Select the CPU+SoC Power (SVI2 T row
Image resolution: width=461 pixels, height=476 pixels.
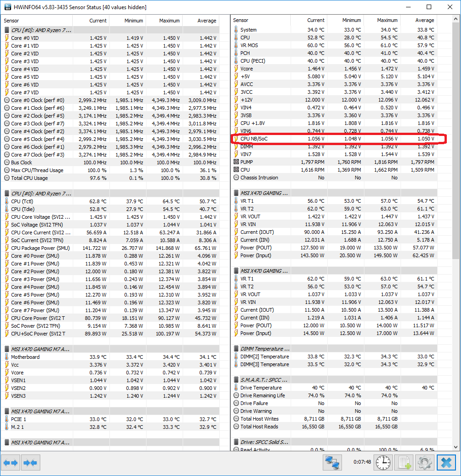pos(110,334)
